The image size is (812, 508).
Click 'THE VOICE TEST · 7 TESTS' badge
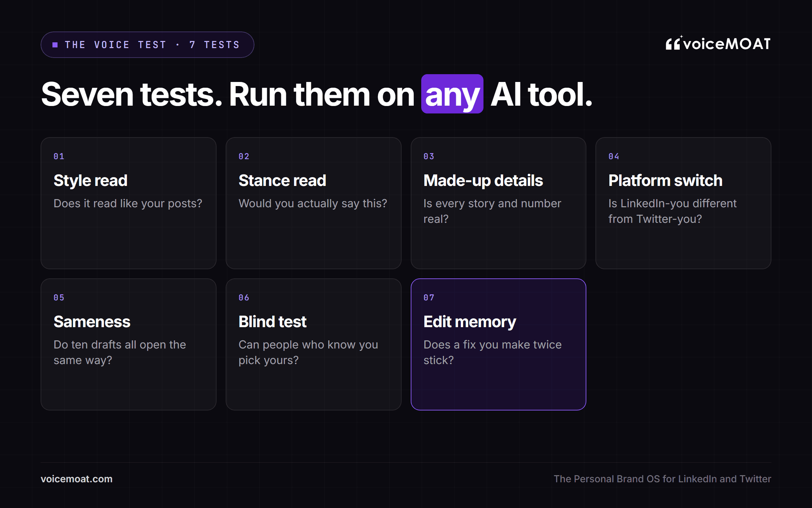[x=147, y=45]
